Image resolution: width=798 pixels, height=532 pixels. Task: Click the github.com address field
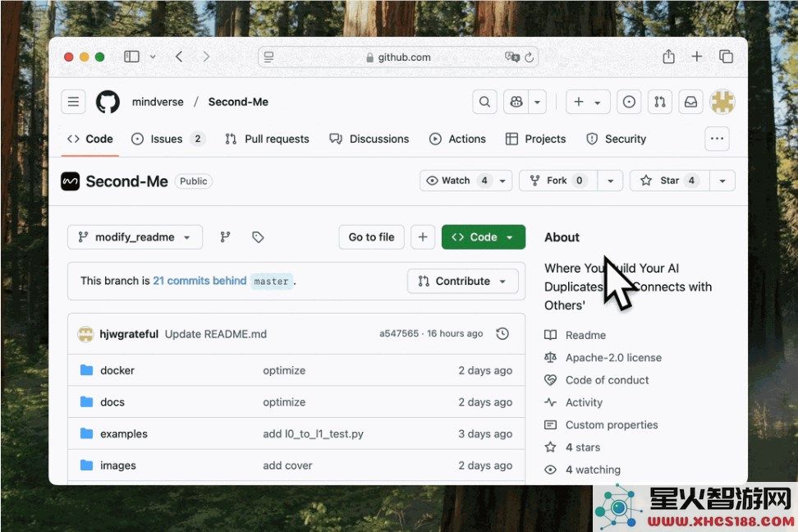[398, 57]
